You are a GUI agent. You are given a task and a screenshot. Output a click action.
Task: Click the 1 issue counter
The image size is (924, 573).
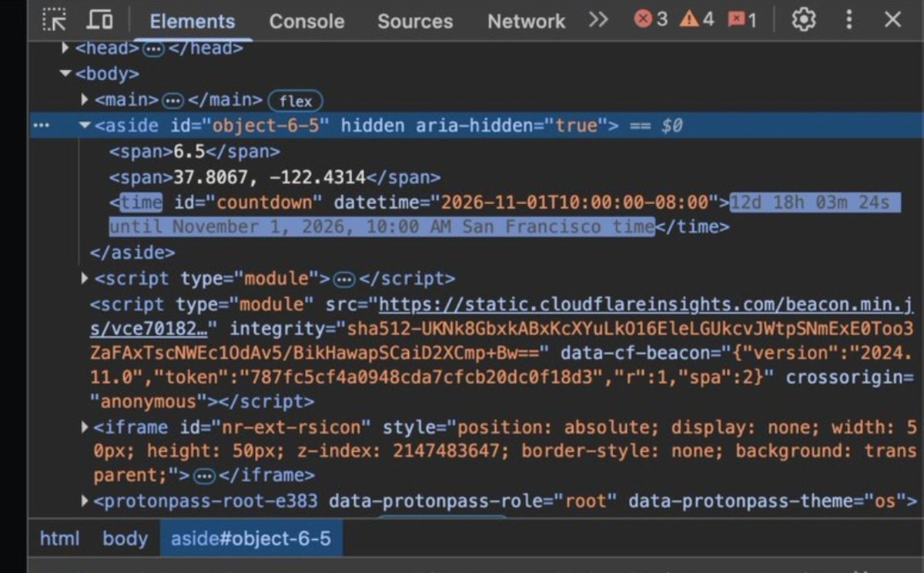tap(742, 20)
